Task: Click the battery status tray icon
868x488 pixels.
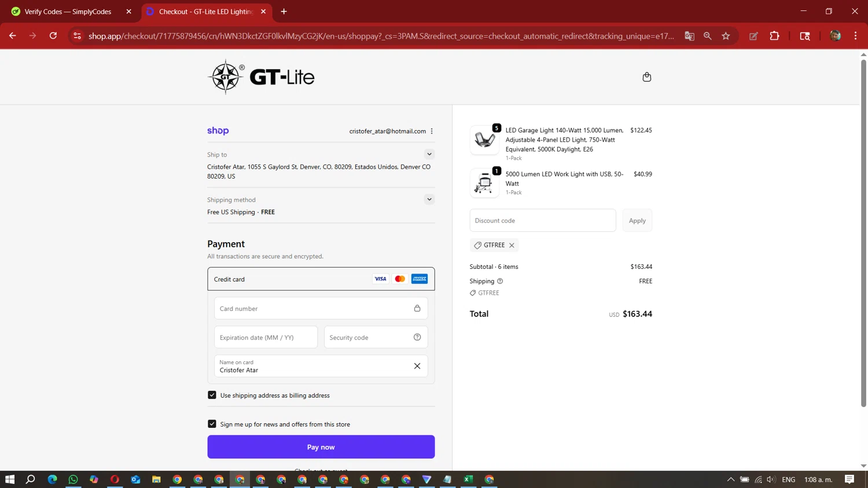Action: tap(745, 479)
